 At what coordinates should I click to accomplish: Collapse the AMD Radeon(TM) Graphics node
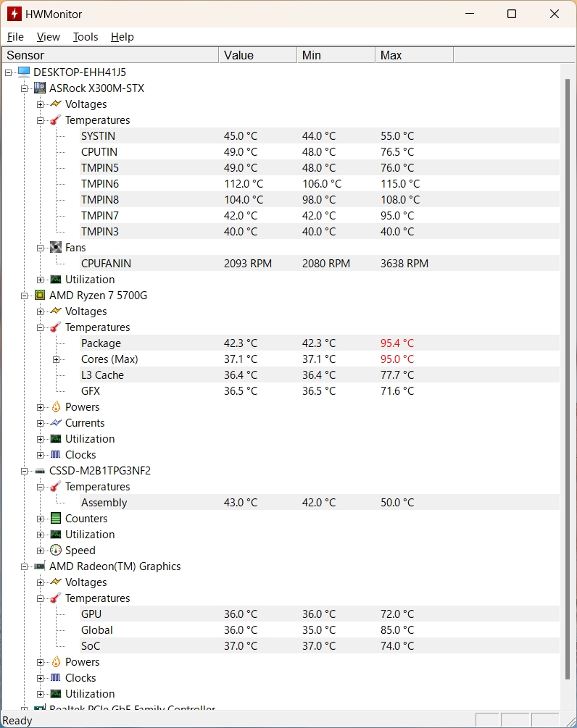(x=24, y=566)
